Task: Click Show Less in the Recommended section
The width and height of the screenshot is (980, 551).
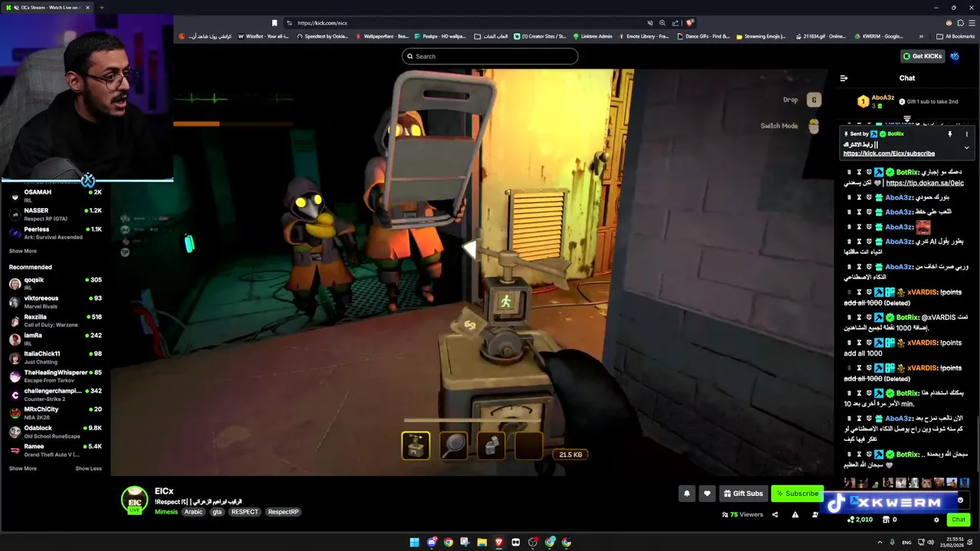Action: coord(88,468)
